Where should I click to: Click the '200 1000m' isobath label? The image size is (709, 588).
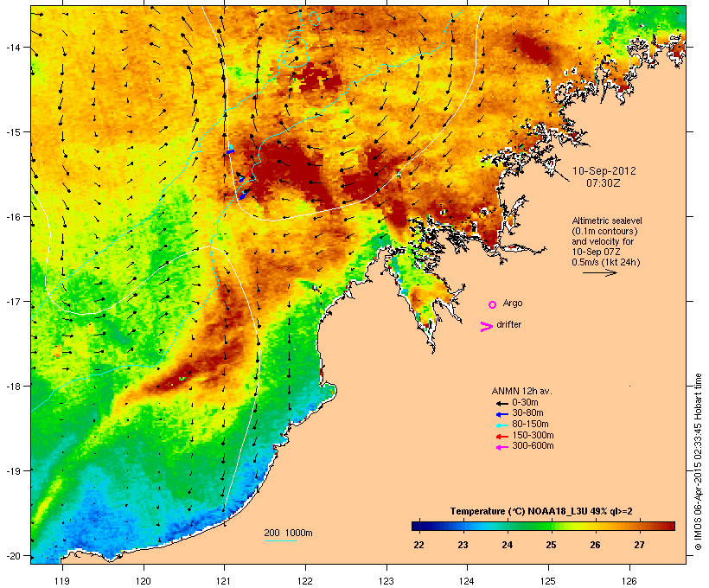288,533
